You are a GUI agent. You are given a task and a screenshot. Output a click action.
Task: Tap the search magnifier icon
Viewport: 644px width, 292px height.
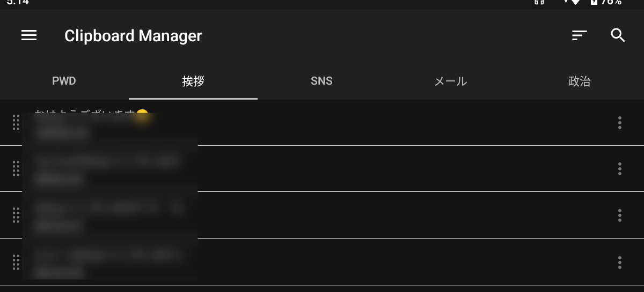coord(618,35)
